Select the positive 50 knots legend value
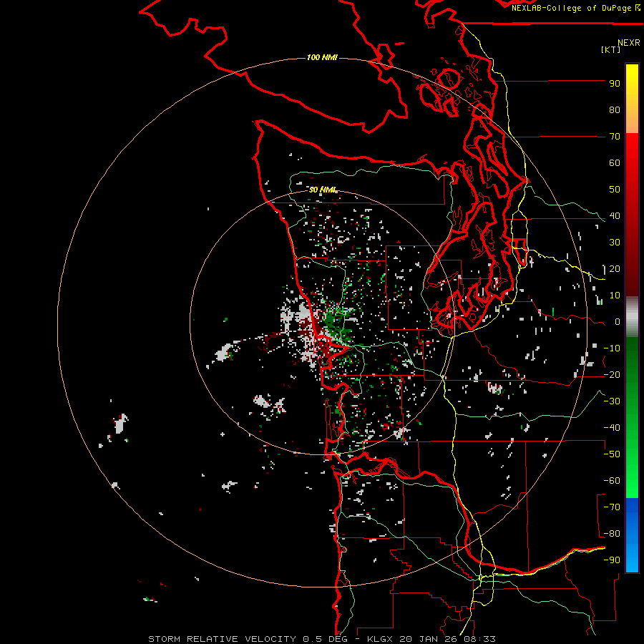This screenshot has height=644, width=644. click(x=615, y=190)
